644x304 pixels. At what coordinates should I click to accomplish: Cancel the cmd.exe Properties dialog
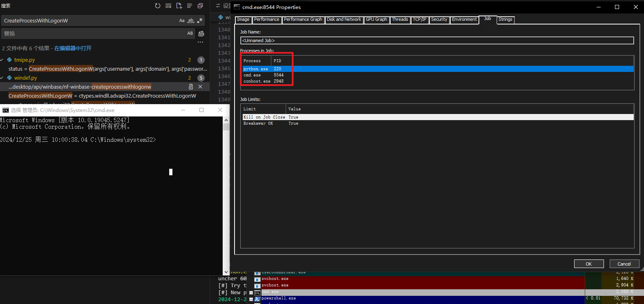(x=624, y=264)
